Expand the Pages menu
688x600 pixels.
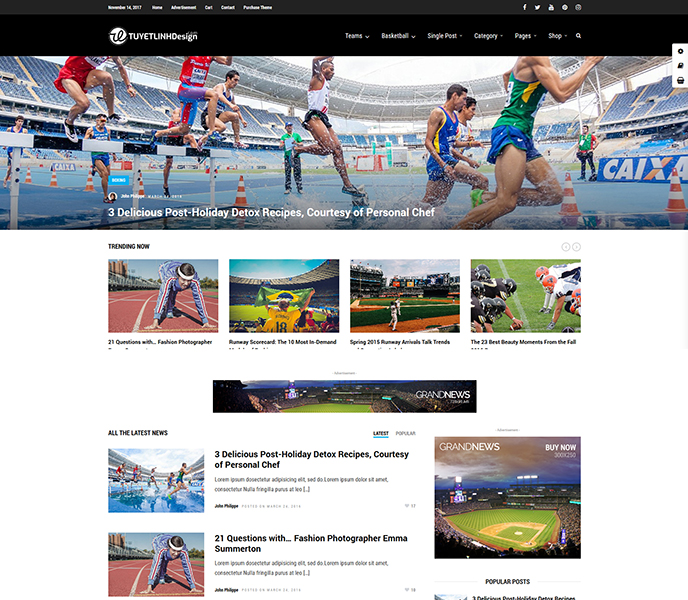[525, 36]
